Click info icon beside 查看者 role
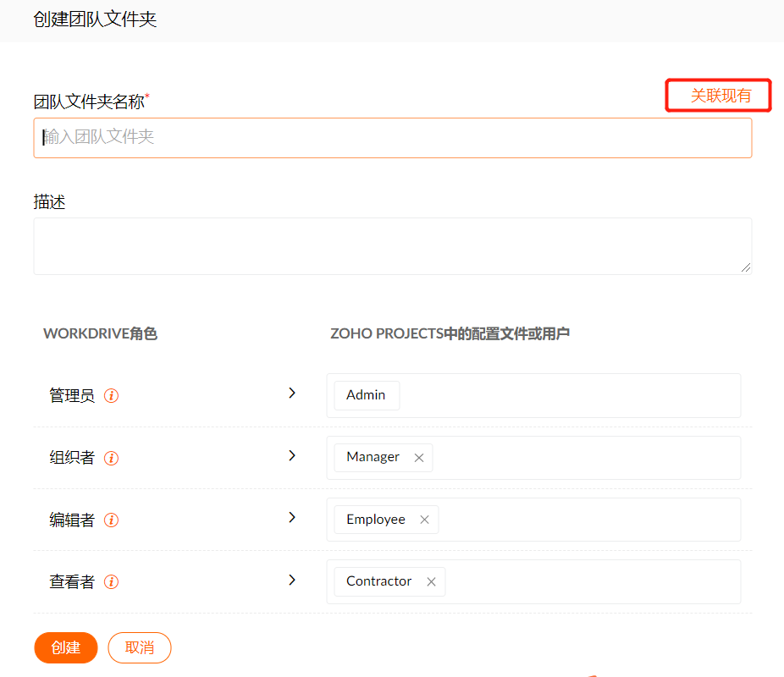Image resolution: width=784 pixels, height=677 pixels. (111, 582)
